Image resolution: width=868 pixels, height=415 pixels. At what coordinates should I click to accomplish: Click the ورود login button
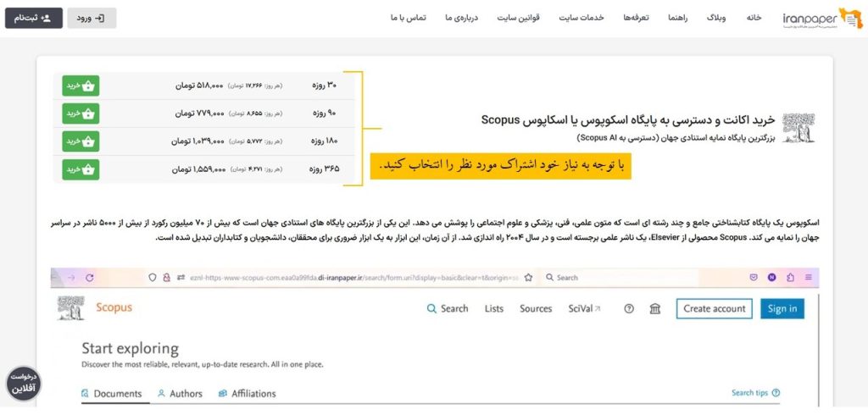(x=92, y=19)
